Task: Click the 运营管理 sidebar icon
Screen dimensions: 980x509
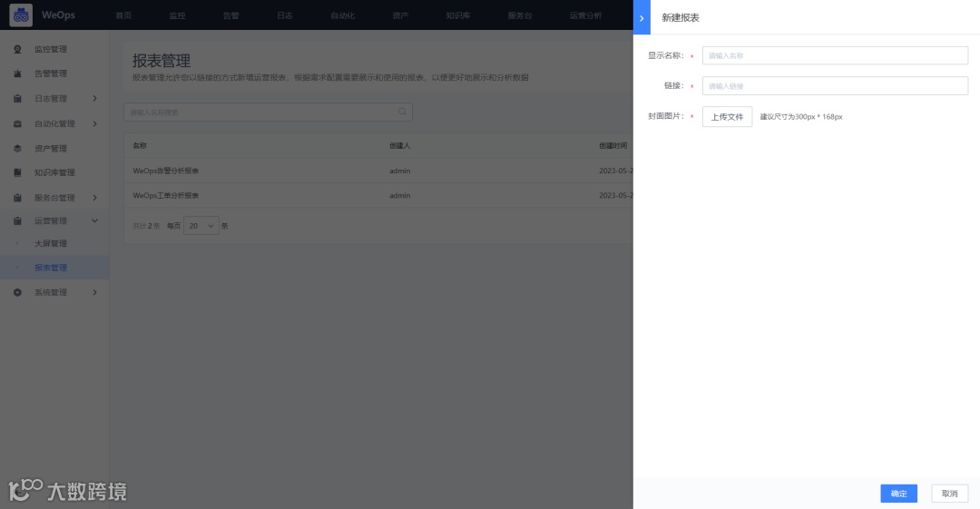Action: pyautogui.click(x=17, y=220)
